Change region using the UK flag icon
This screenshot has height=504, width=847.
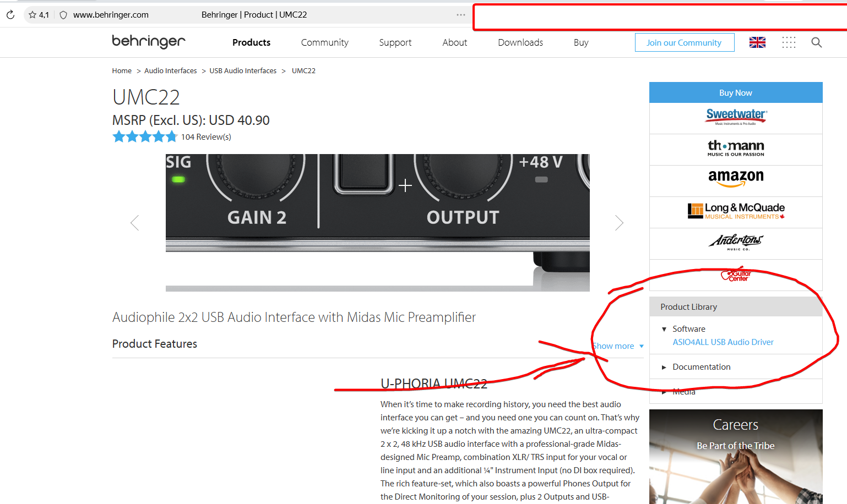[757, 42]
